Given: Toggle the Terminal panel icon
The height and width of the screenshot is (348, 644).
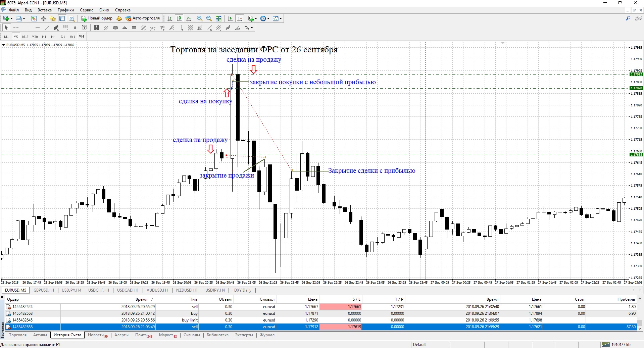Looking at the screenshot, I should coord(62,18).
